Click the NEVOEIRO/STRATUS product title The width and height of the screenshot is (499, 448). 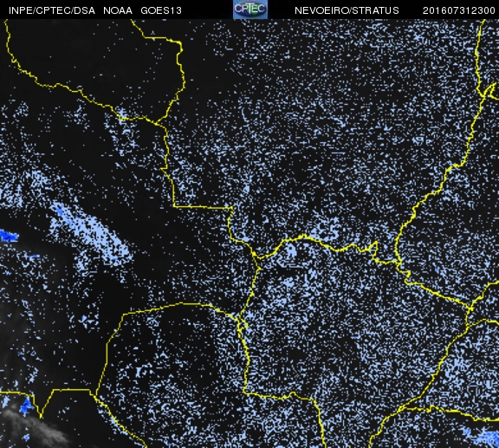tap(347, 10)
